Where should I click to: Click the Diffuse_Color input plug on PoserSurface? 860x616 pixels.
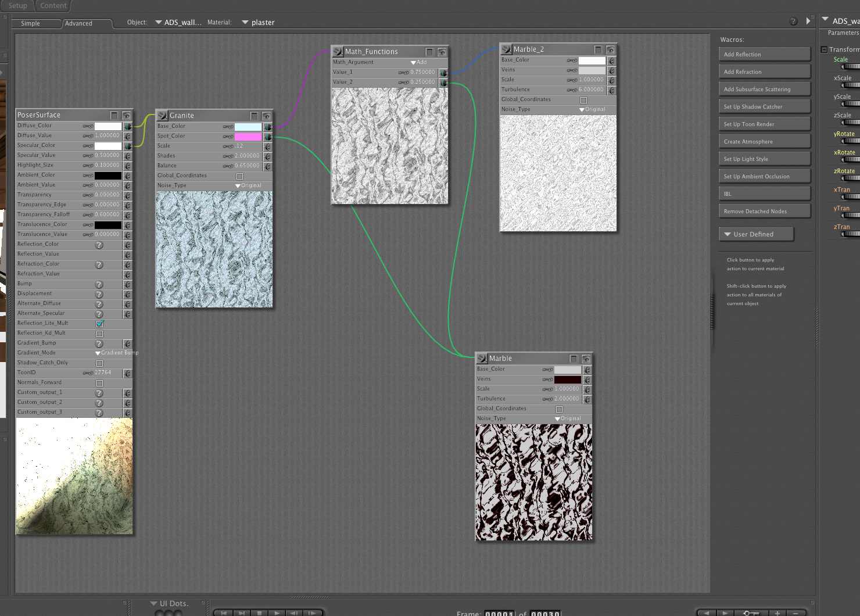pyautogui.click(x=128, y=126)
